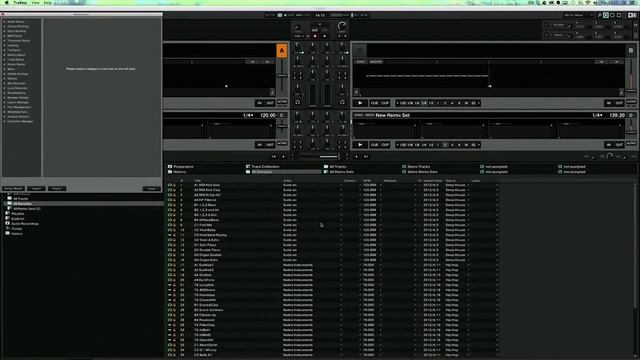Toggle MASTER on Deck B

[376, 62]
